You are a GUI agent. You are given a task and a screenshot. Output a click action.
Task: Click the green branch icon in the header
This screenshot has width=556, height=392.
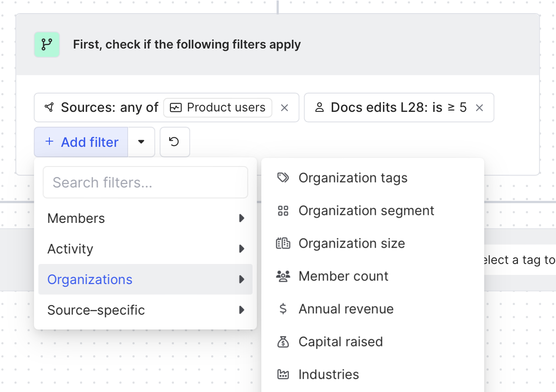pyautogui.click(x=47, y=44)
